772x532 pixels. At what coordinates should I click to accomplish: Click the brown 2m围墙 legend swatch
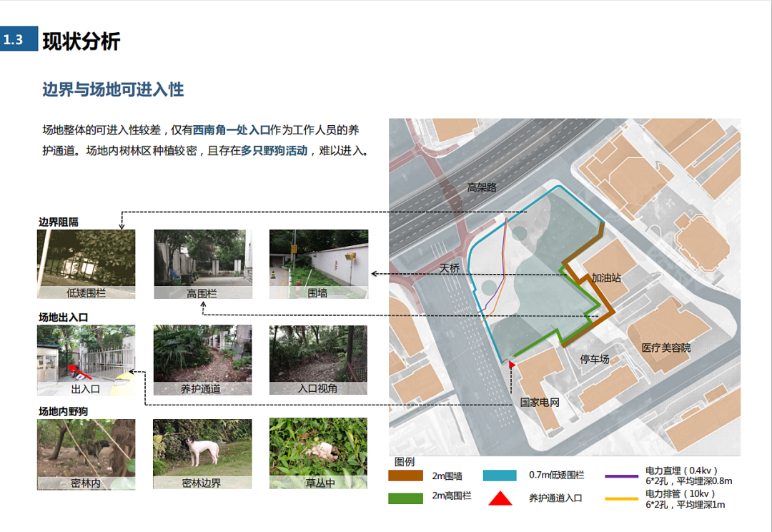pos(405,476)
